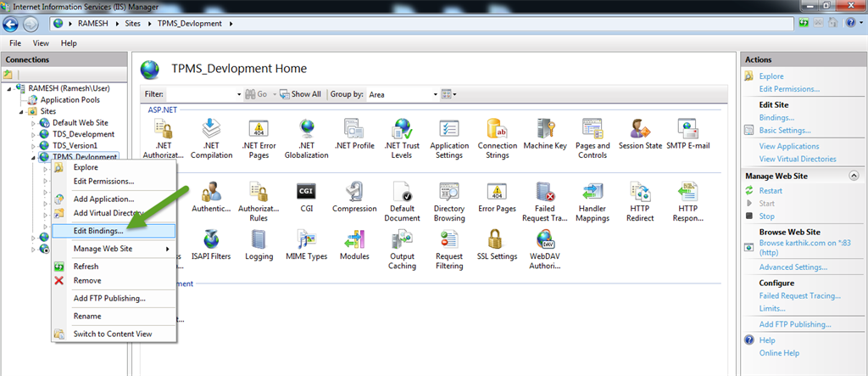
Task: Open the view mode dropdown button
Action: click(x=449, y=94)
